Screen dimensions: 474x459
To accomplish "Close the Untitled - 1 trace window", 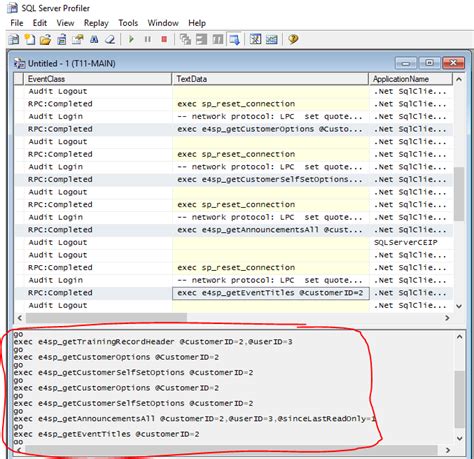I will (x=453, y=63).
